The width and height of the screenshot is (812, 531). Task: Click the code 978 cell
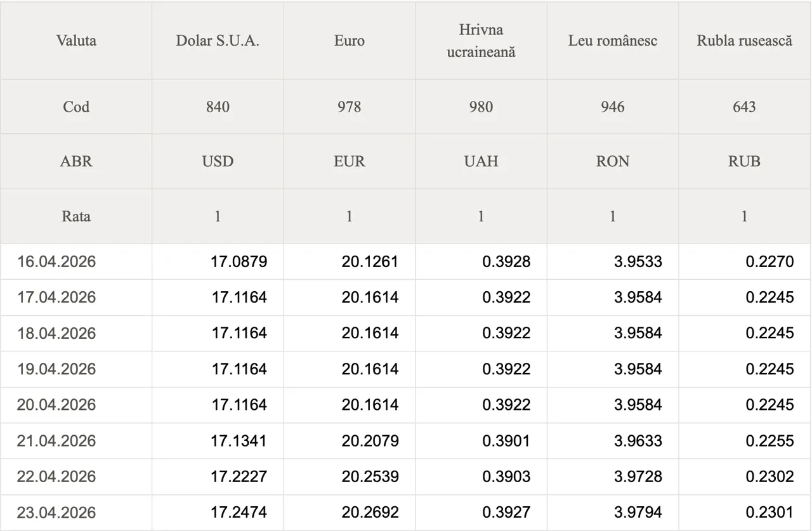click(x=349, y=107)
